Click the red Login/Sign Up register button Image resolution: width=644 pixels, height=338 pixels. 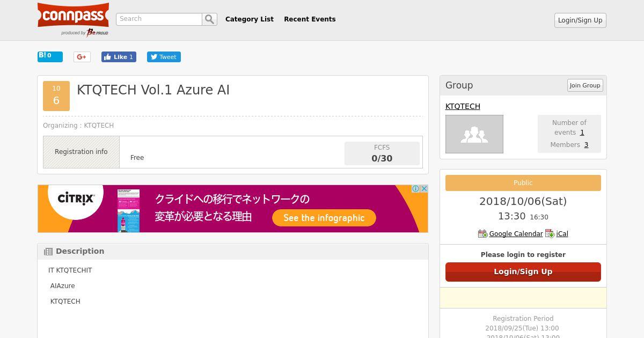coord(523,272)
